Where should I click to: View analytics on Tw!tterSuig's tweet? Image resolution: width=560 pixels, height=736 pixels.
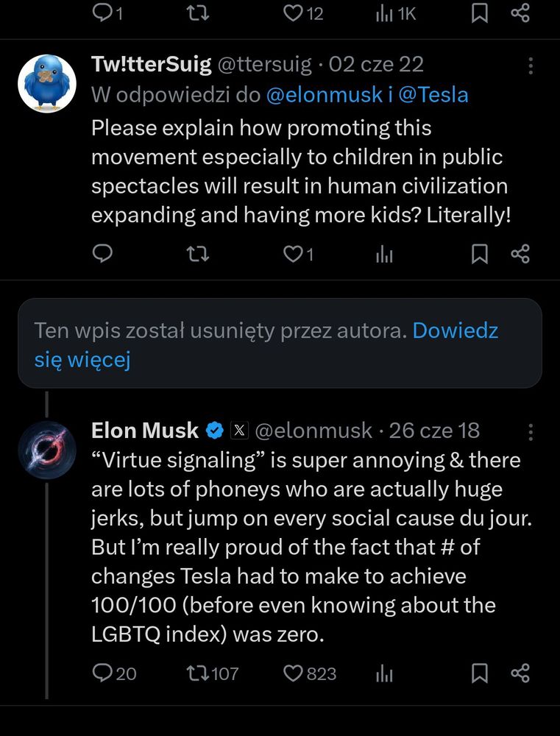(x=385, y=254)
